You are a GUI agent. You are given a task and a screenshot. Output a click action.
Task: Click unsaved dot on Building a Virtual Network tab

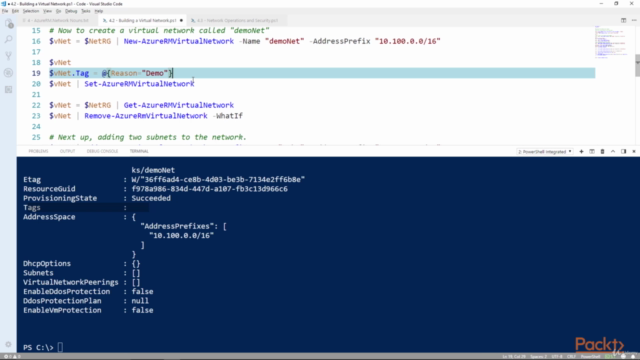[181, 20]
